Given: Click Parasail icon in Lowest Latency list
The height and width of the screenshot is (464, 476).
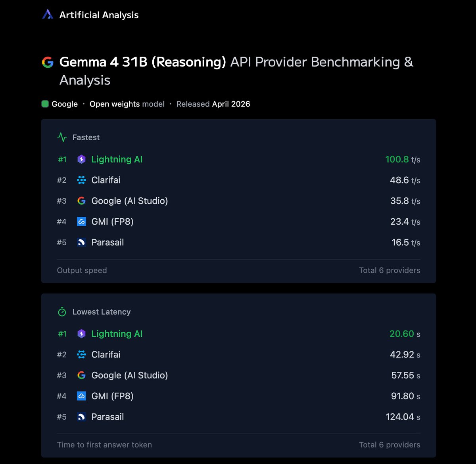Looking at the screenshot, I should [81, 417].
